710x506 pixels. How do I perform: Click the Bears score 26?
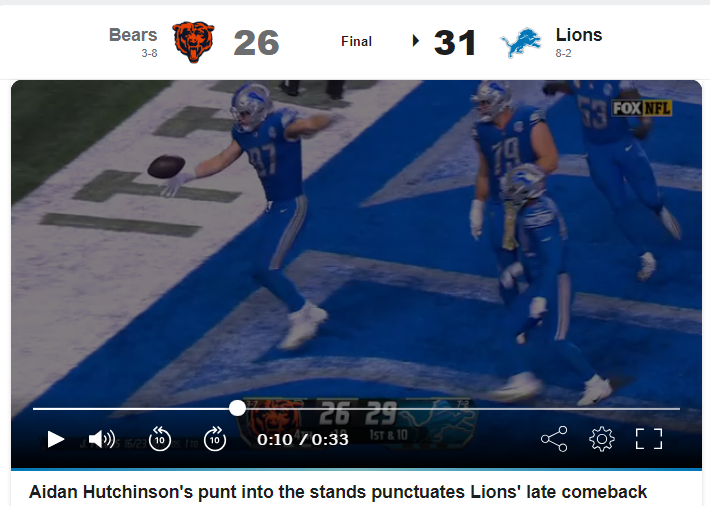click(256, 43)
